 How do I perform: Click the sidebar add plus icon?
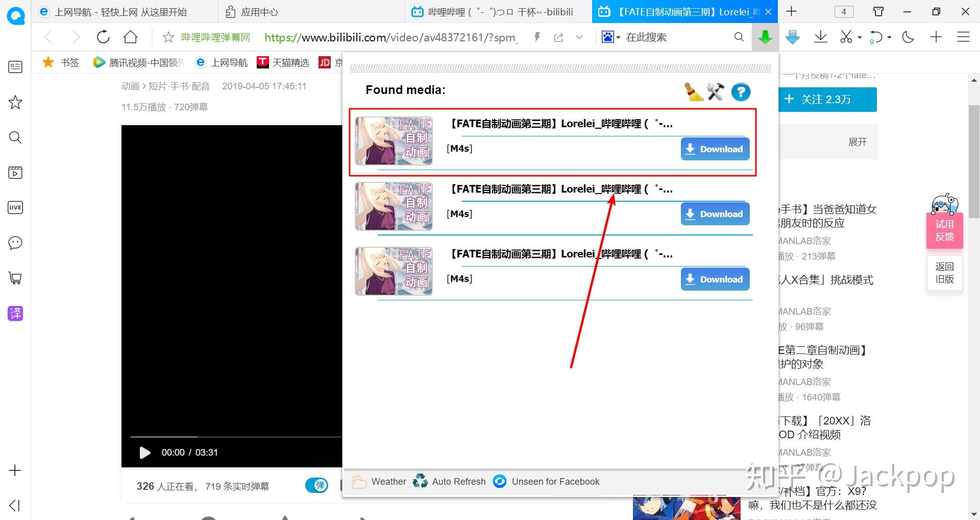[x=15, y=470]
